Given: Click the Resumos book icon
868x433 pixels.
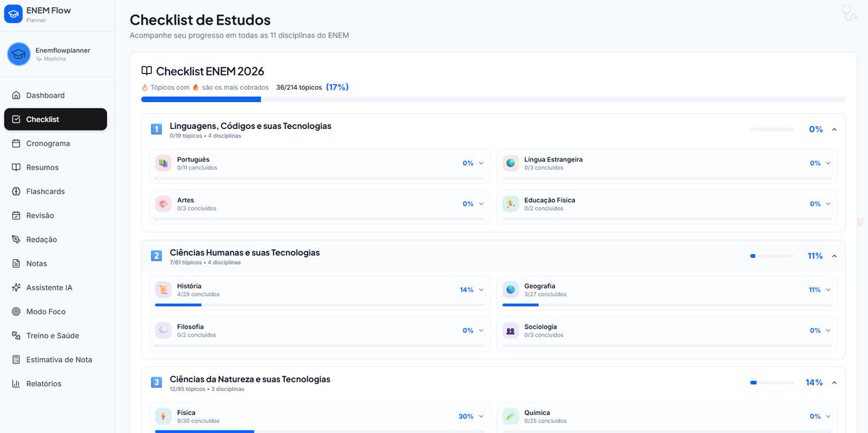Looking at the screenshot, I should [x=17, y=167].
